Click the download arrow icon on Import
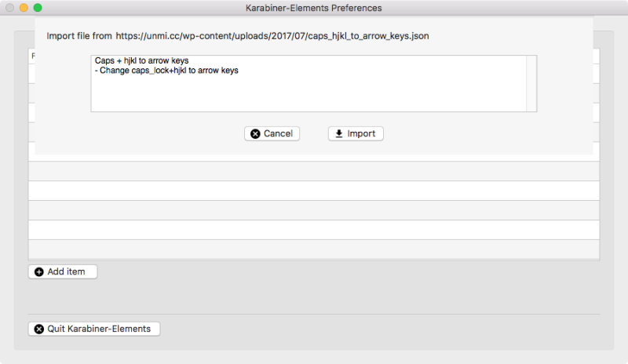 tap(339, 134)
